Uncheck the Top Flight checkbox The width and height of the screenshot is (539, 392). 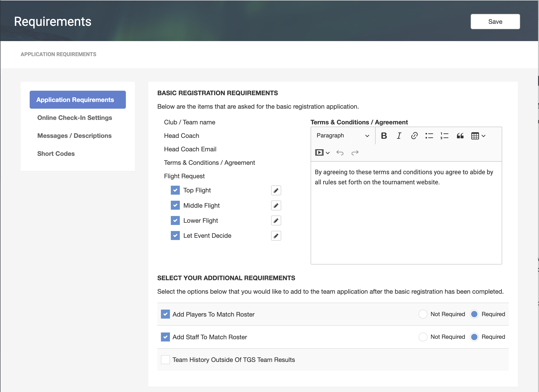tap(175, 190)
